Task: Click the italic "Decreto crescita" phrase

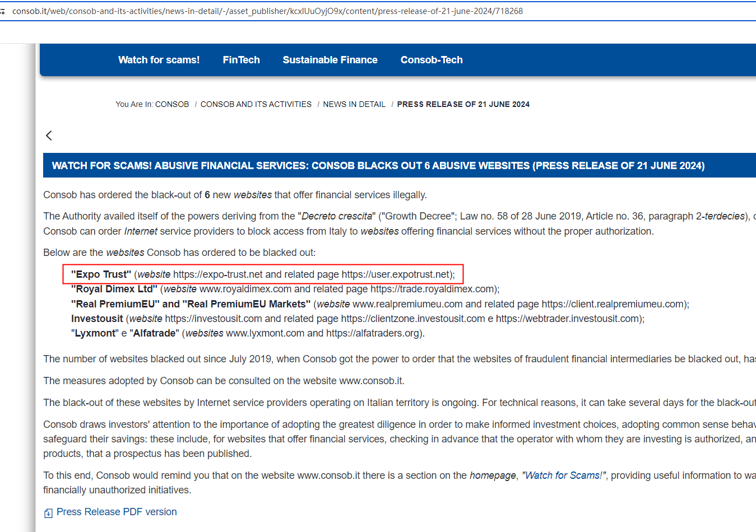Action: coord(337,216)
